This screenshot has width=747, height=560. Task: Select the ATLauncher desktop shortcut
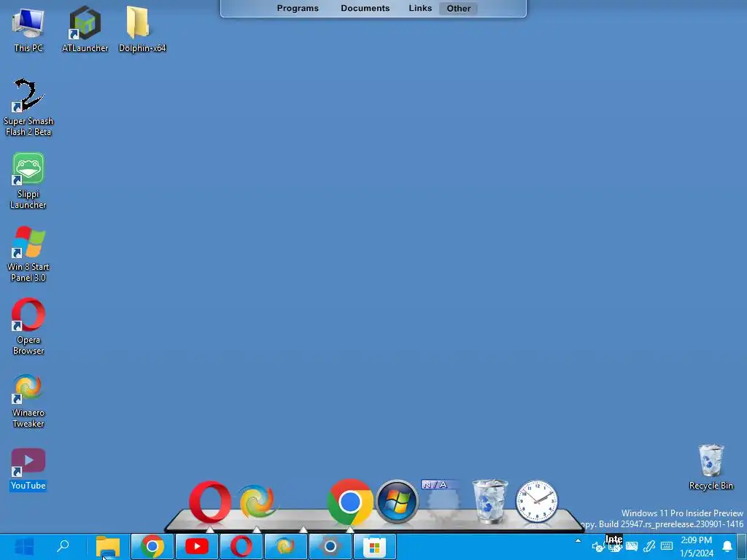coord(85,29)
